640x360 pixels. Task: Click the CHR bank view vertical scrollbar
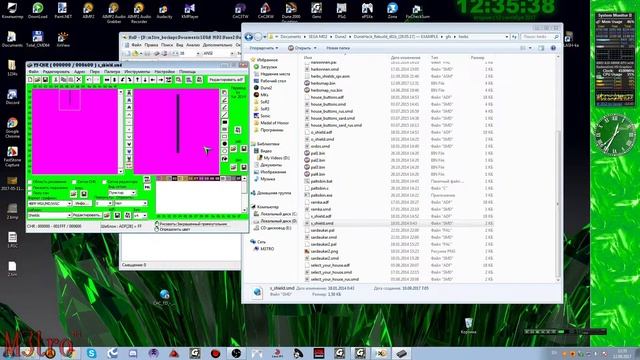coord(121,131)
